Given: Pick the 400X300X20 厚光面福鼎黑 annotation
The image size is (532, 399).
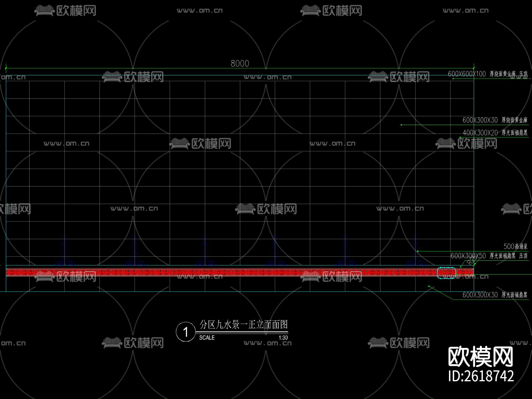Looking at the screenshot, I should point(495,133).
